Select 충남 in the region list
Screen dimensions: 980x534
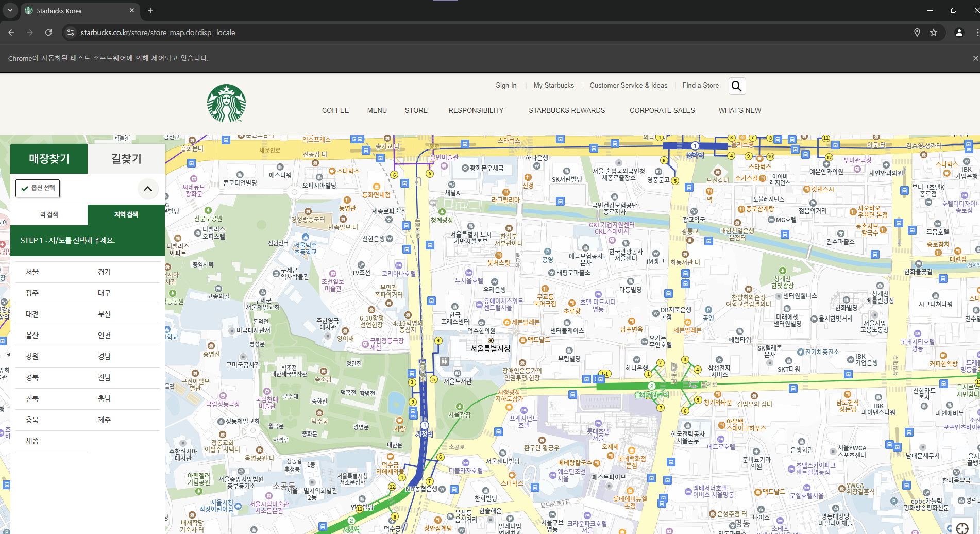tap(105, 399)
